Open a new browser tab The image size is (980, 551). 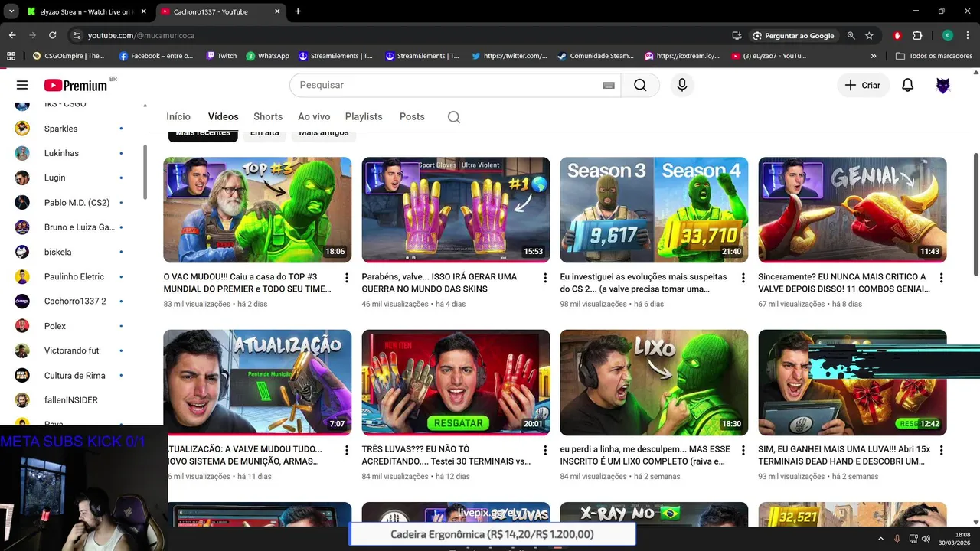(298, 11)
